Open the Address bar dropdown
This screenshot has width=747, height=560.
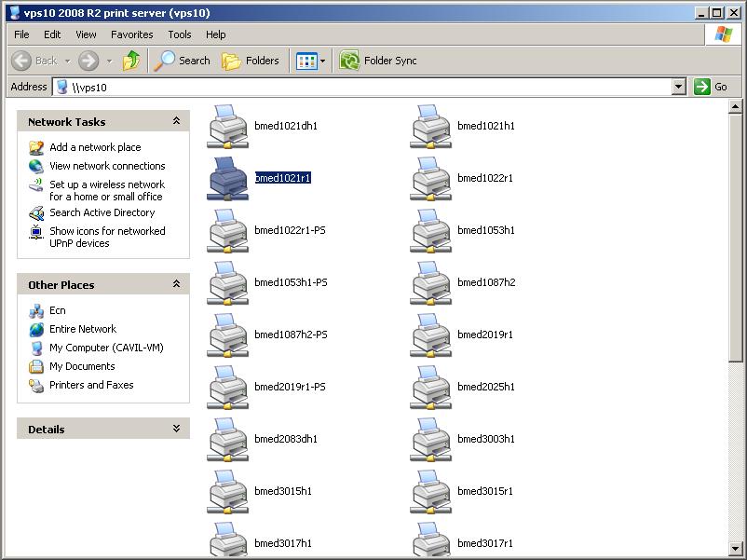point(679,87)
